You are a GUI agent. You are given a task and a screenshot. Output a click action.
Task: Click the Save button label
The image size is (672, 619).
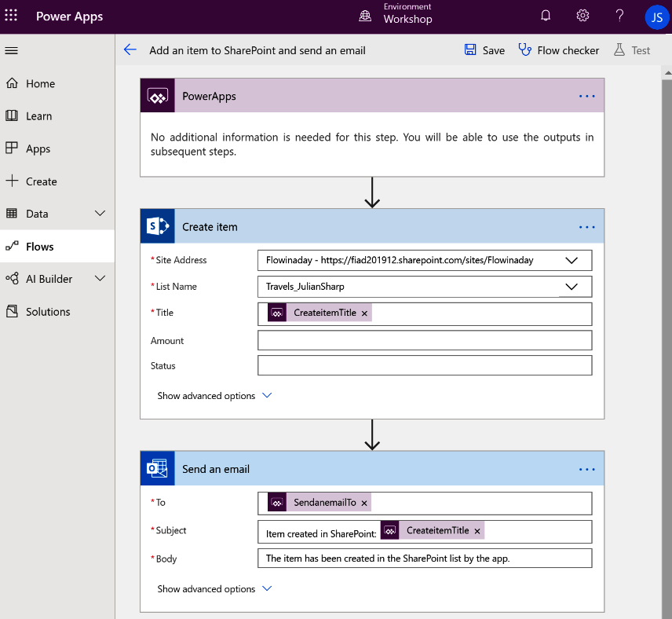tap(493, 50)
